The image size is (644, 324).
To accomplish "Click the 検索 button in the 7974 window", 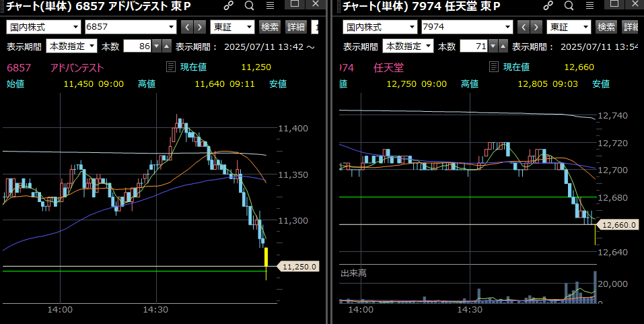I will pyautogui.click(x=606, y=28).
